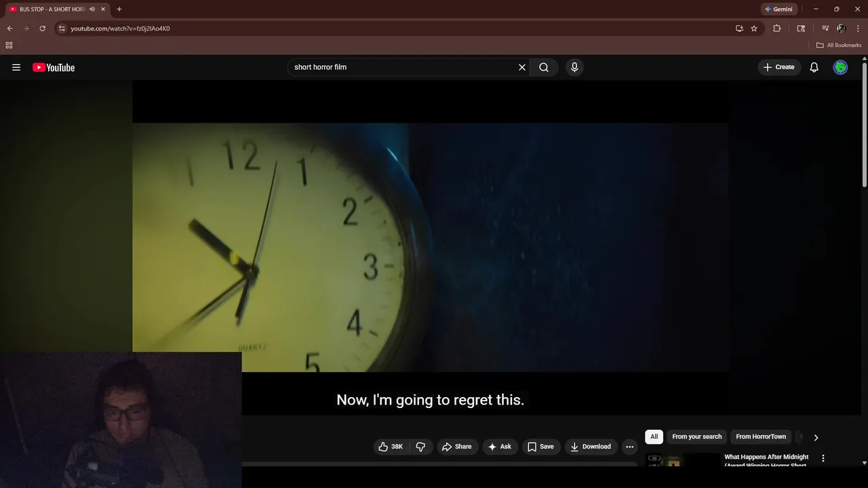Open options for 'What Happens After Midnight' video

[x=823, y=458]
